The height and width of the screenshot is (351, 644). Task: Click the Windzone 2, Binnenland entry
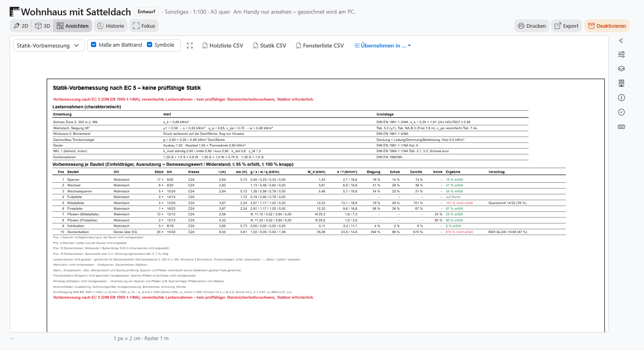point(72,134)
